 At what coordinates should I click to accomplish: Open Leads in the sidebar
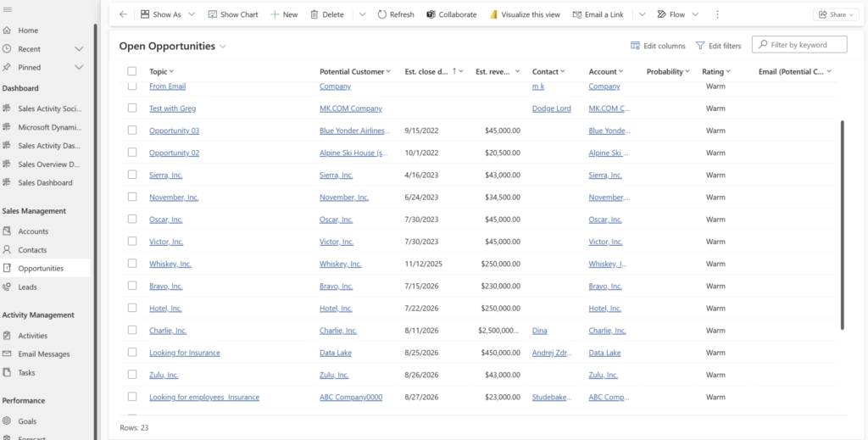coord(27,287)
